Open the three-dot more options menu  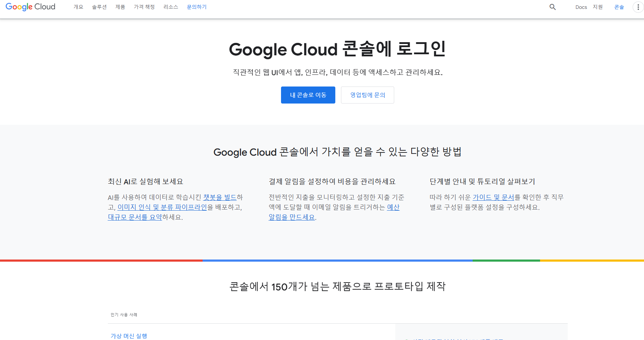638,7
